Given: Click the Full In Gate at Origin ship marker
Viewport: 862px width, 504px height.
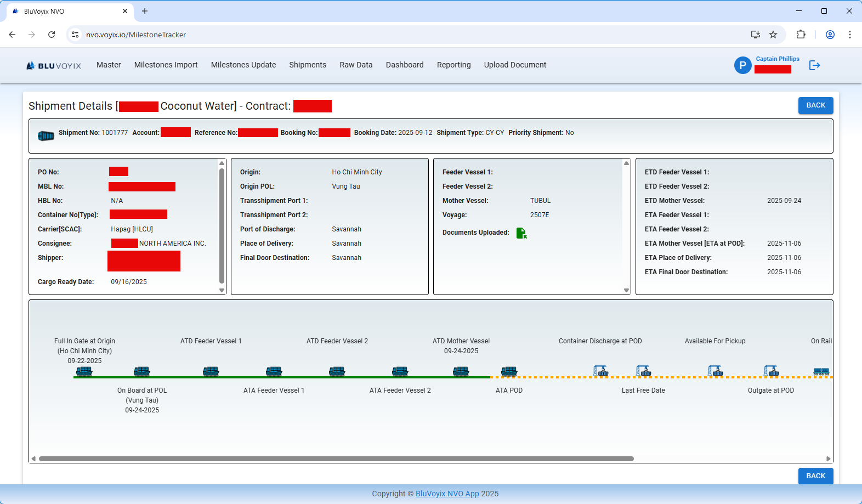Looking at the screenshot, I should (x=84, y=371).
